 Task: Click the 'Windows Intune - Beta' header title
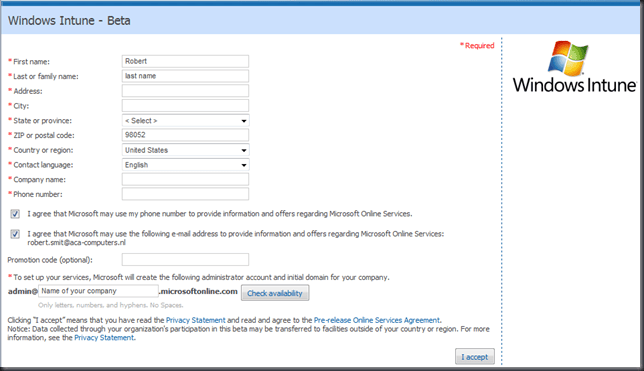pos(69,21)
